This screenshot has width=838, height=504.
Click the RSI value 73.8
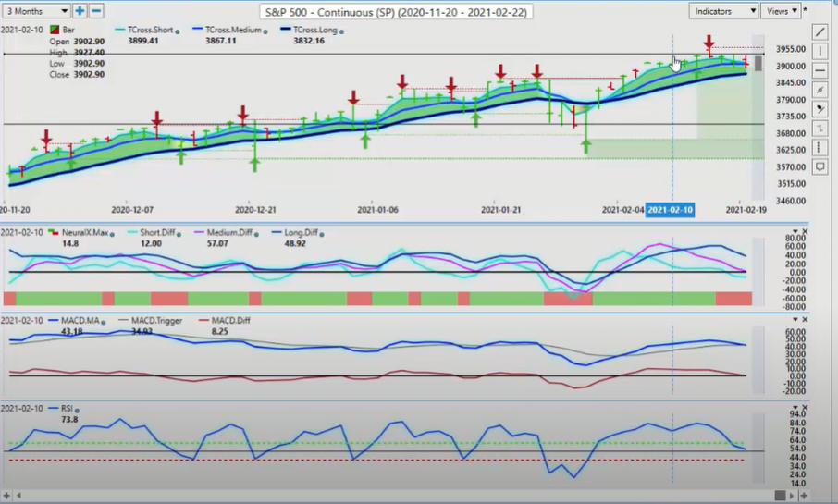pyautogui.click(x=69, y=420)
